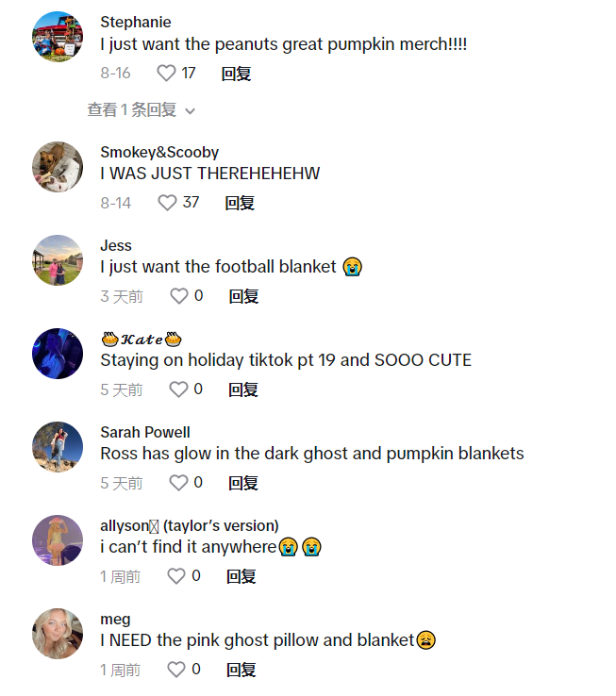Viewport: 616px width, 696px height.
Task: Reply to Kate's SOOO CUTE comment
Action: (x=243, y=389)
